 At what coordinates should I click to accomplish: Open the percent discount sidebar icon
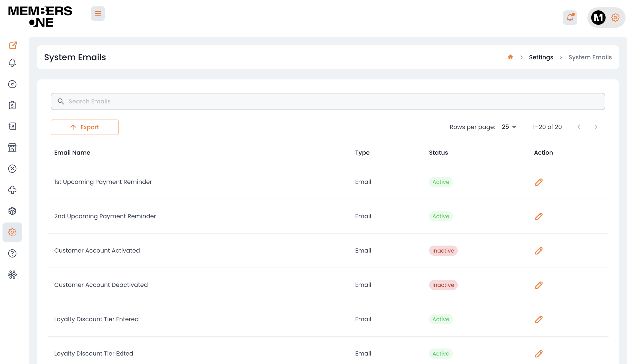click(12, 169)
